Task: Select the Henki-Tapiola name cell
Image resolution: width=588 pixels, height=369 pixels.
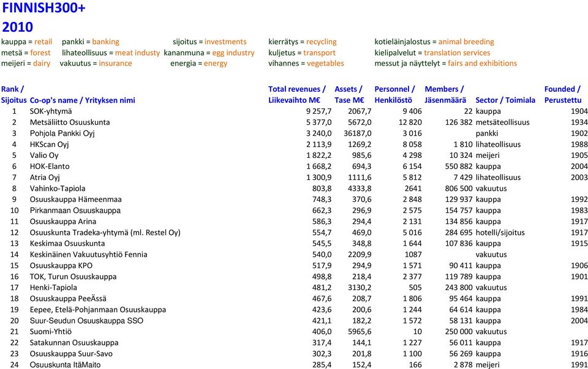Action: click(54, 288)
